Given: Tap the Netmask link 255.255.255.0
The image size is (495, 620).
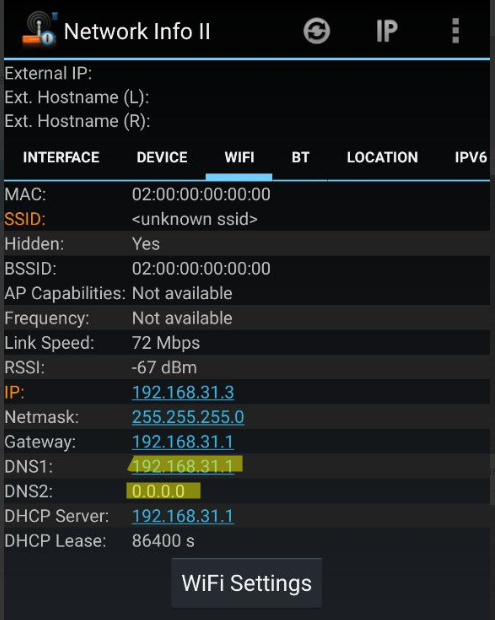Looking at the screenshot, I should [x=188, y=417].
